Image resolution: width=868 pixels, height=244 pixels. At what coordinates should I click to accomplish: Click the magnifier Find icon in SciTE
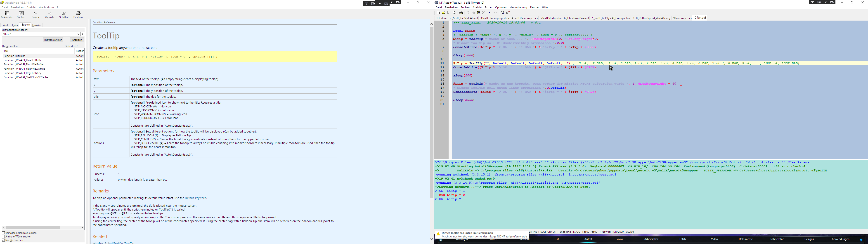point(502,13)
